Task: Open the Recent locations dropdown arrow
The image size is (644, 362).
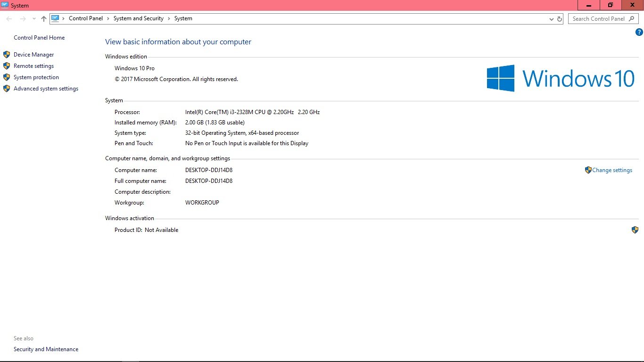Action: pos(34,19)
